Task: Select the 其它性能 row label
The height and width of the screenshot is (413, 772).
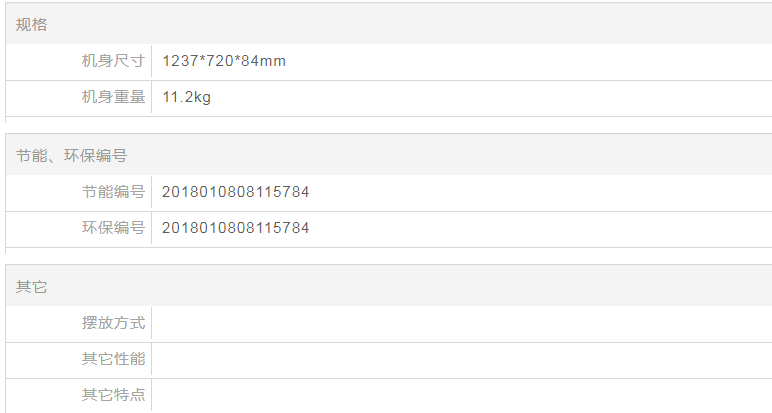Action: point(113,359)
